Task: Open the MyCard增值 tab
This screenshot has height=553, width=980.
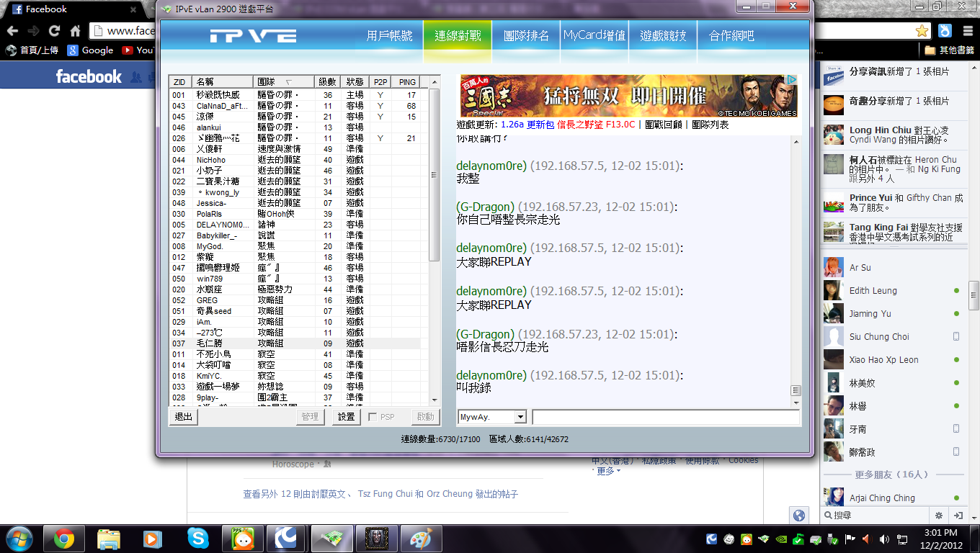Action: coord(594,36)
